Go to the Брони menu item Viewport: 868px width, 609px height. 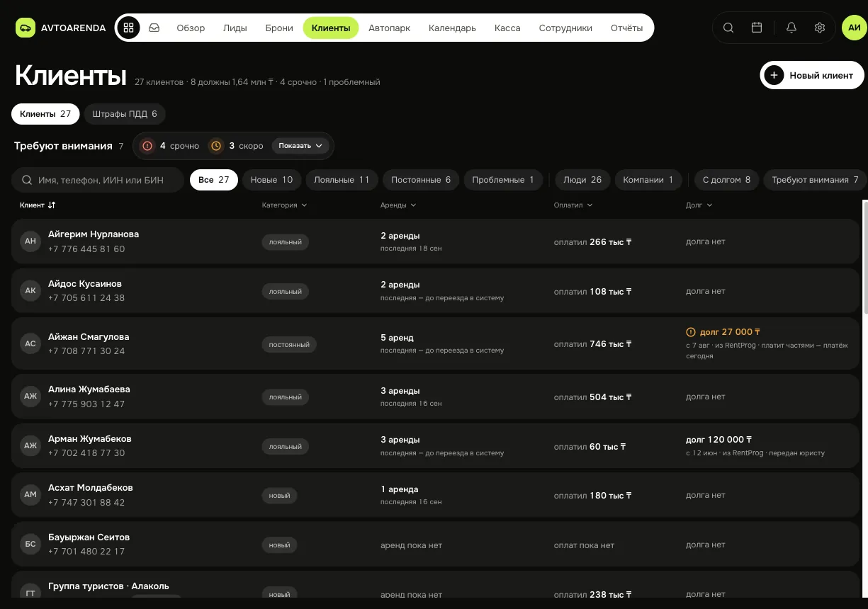pyautogui.click(x=279, y=28)
